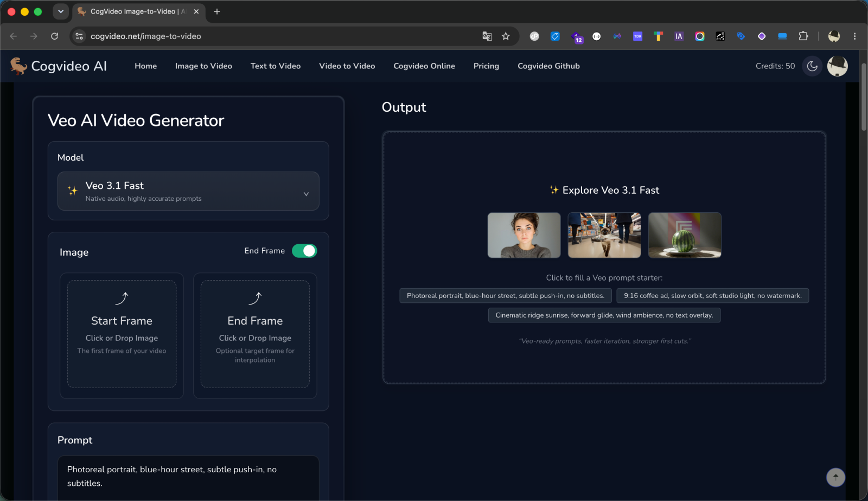
Task: Open the user avatar in the site header
Action: point(837,66)
